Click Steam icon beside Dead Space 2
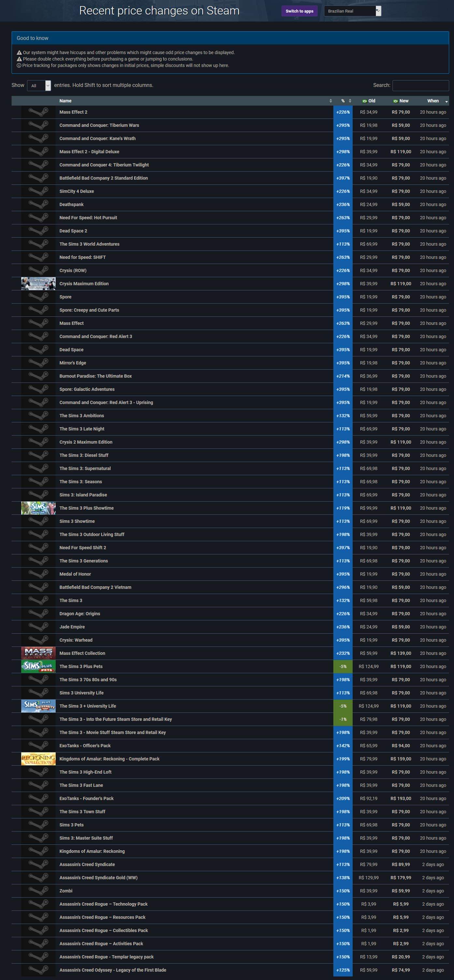This screenshot has height=980, width=454. click(x=38, y=231)
